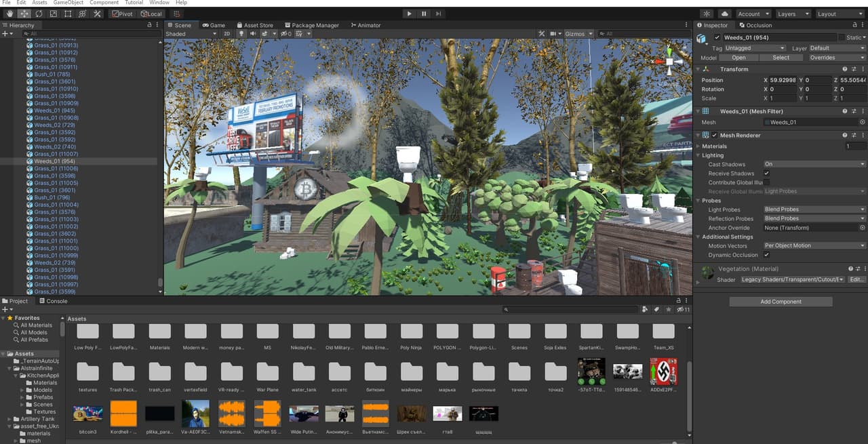The width and height of the screenshot is (868, 444).
Task: Toggle scene lighting lightbulb icon
Action: [x=241, y=34]
